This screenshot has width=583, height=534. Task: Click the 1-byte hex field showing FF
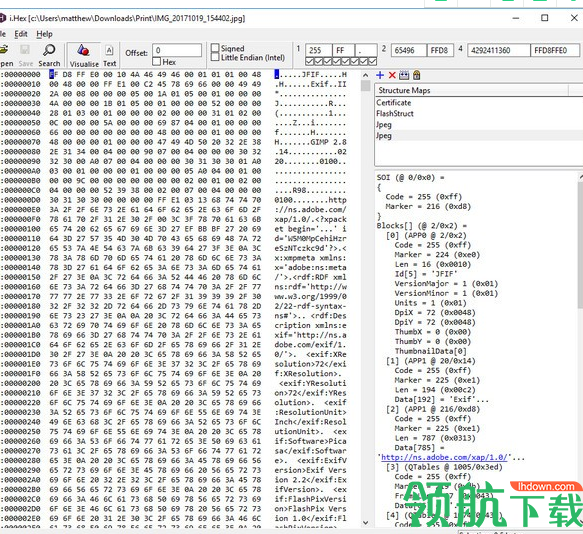[x=343, y=50]
